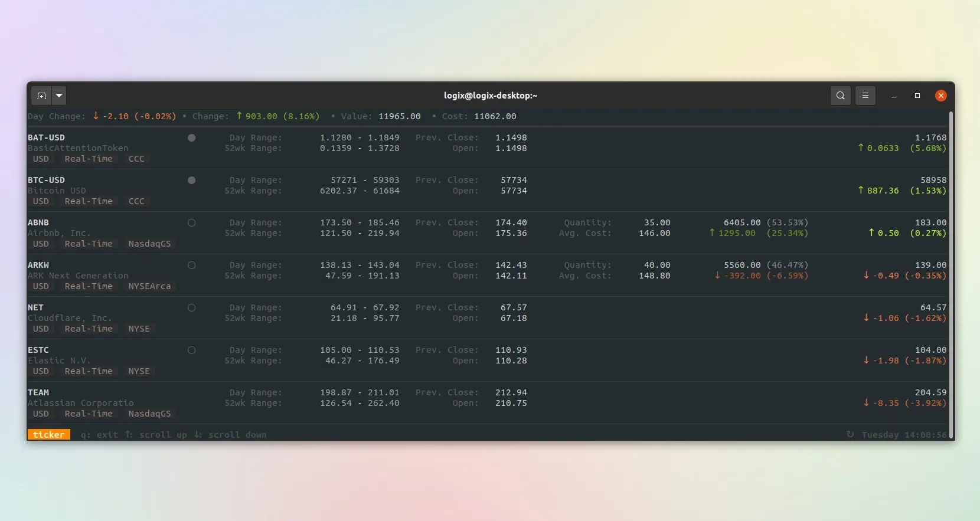Viewport: 980px width, 521px height.
Task: Select the ESTC ticker symbol
Action: tap(38, 350)
